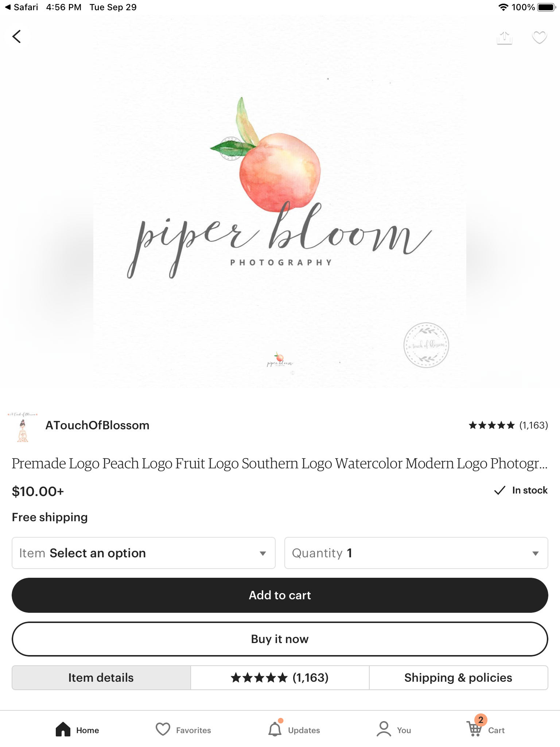Viewport: 560px width, 747px height.
Task: Open the share sheet icon
Action: 505,38
